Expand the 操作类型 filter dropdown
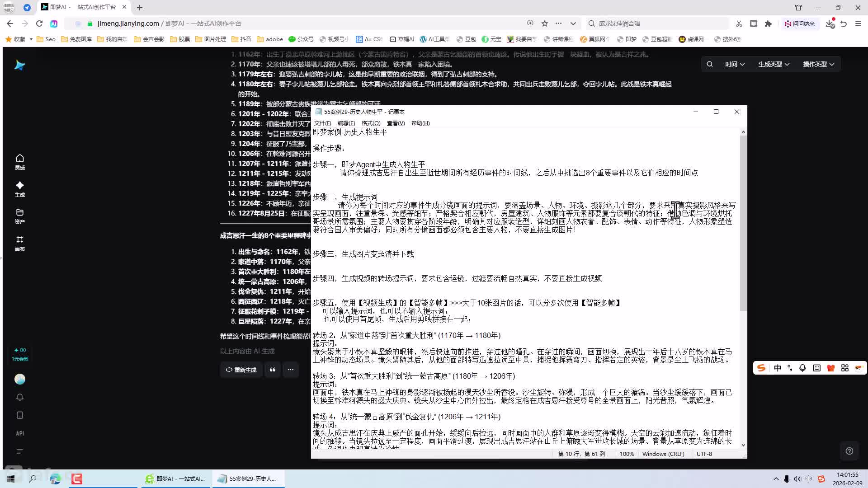 tap(818, 64)
